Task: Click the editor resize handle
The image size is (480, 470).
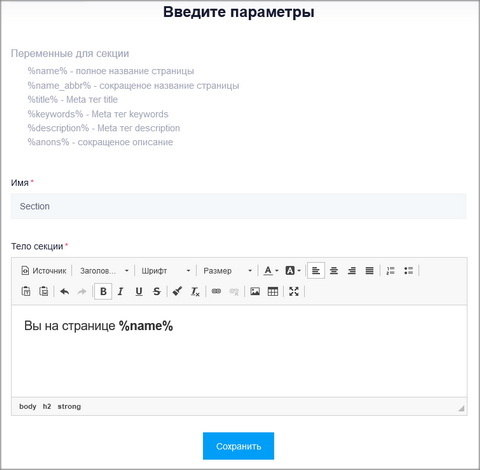Action: coord(461,408)
